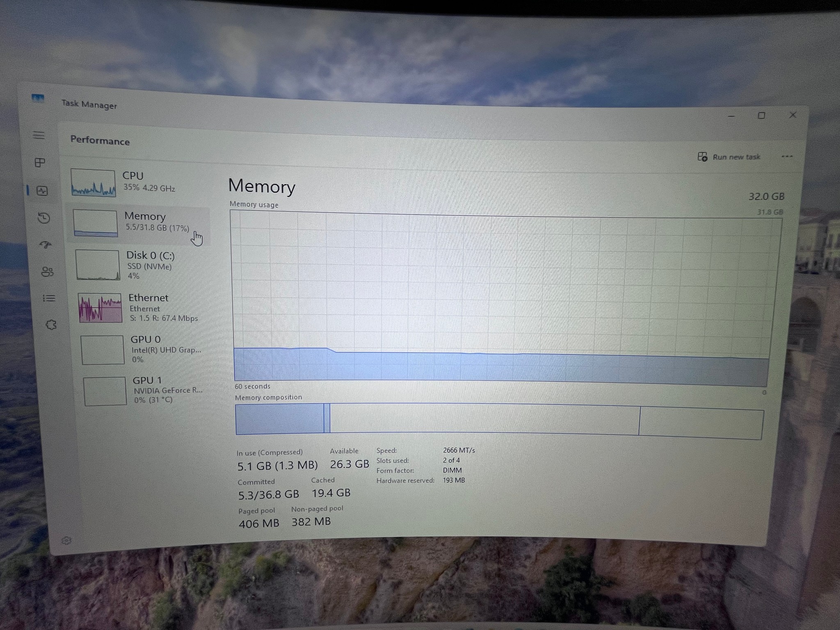This screenshot has height=630, width=840.
Task: Open the Settings gear at bottom left
Action: [66, 541]
